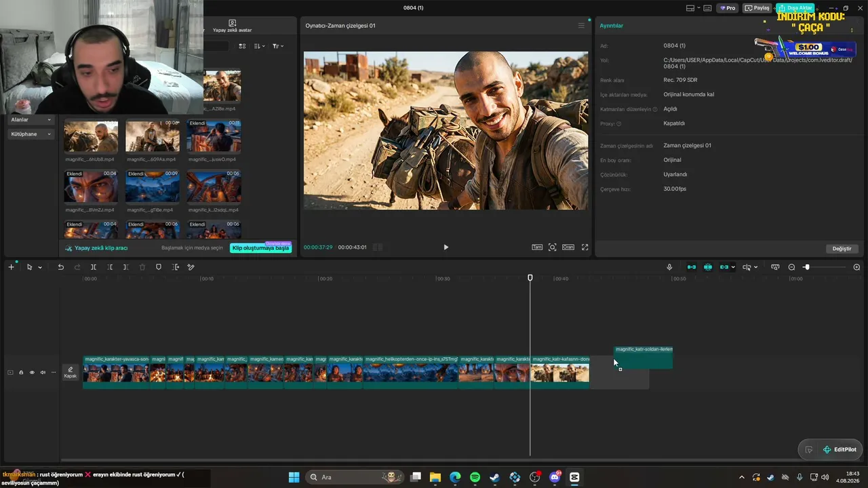Expand the linkage options dropdown arrow
The width and height of the screenshot is (868, 488).
point(733,268)
